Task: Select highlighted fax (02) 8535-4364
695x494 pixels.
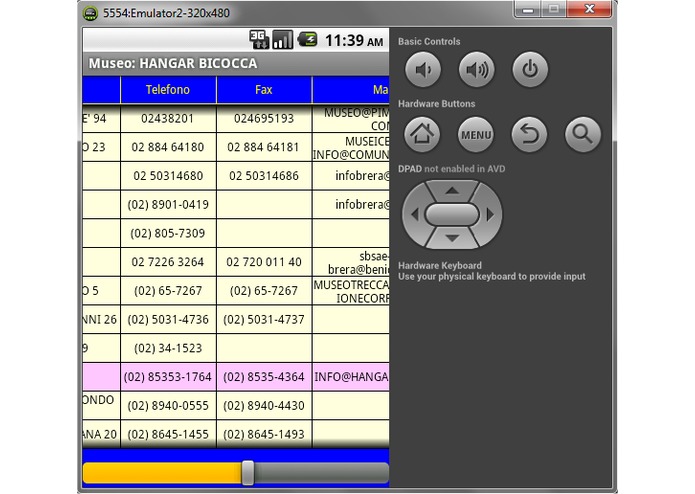Action: [264, 377]
